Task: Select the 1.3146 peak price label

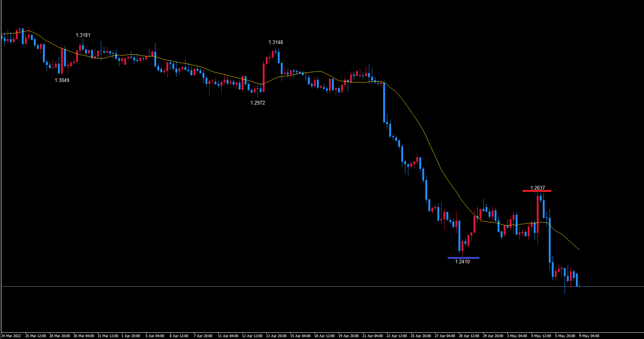Action: pos(276,42)
